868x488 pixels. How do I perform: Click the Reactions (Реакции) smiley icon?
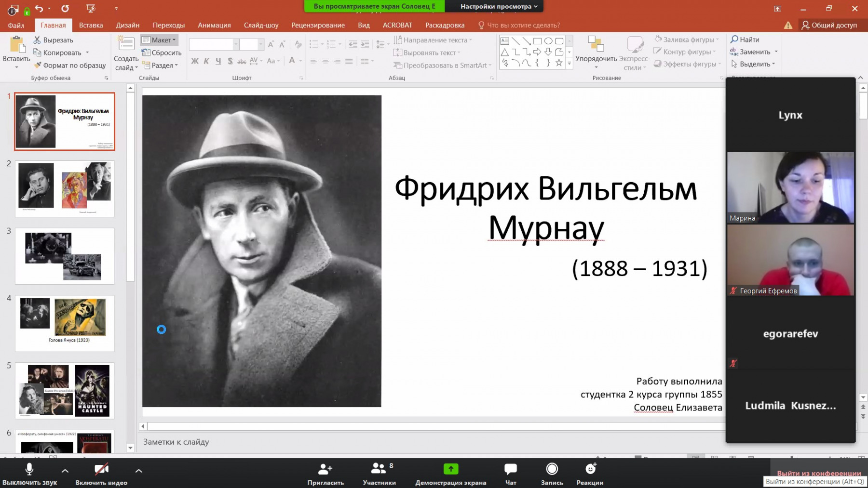(x=590, y=469)
